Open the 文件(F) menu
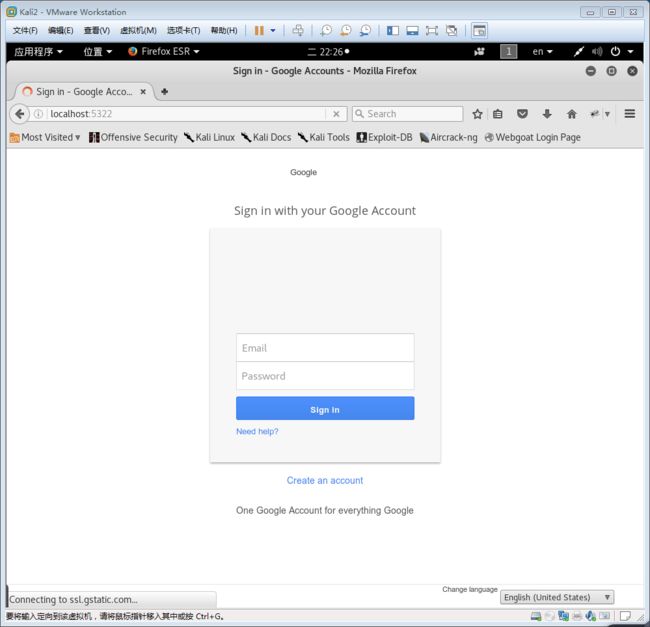 tap(25, 31)
